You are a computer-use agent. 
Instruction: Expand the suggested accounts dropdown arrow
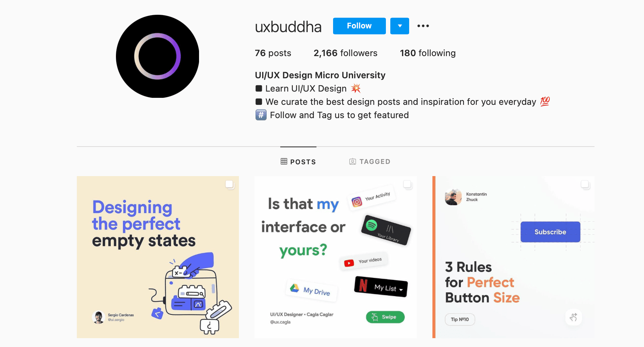(x=400, y=26)
